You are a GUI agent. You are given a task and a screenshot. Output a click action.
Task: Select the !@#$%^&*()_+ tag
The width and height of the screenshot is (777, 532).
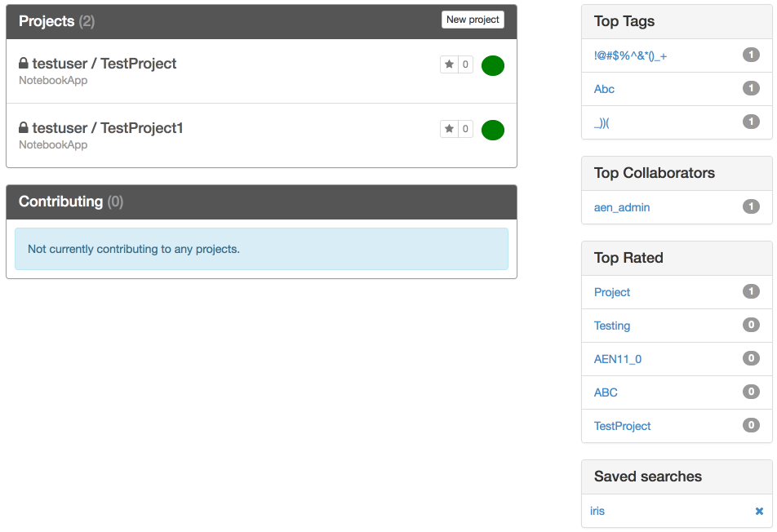630,56
